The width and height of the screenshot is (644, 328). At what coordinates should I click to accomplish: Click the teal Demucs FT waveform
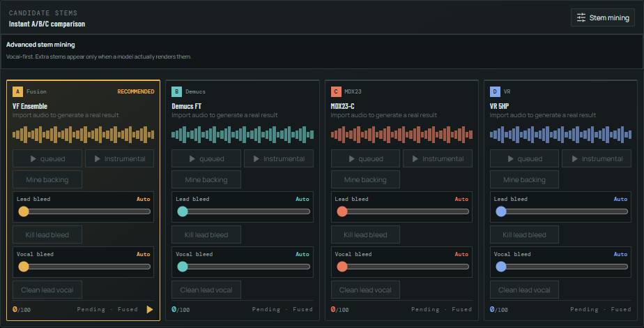pos(243,135)
